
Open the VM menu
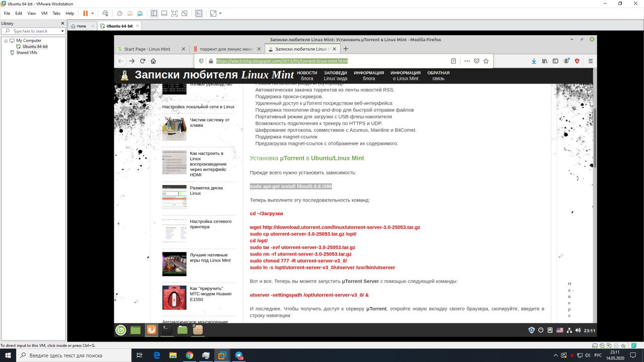(44, 13)
